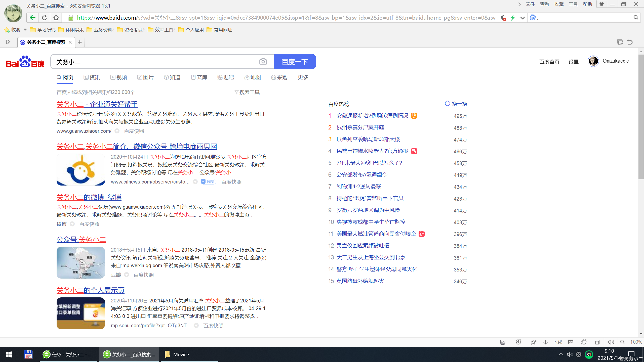Screen dimensions: 644x362
Task: Click the green padlock security icon
Action: (x=71, y=18)
